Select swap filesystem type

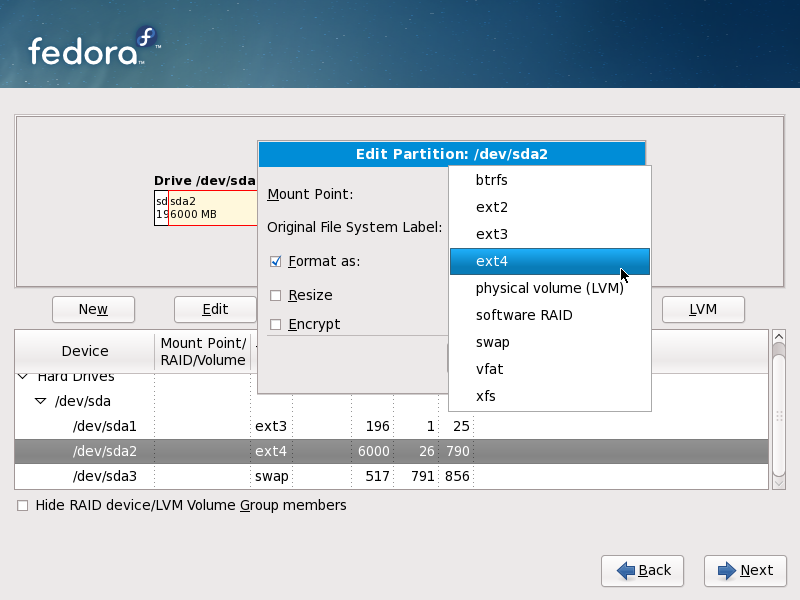(x=492, y=342)
